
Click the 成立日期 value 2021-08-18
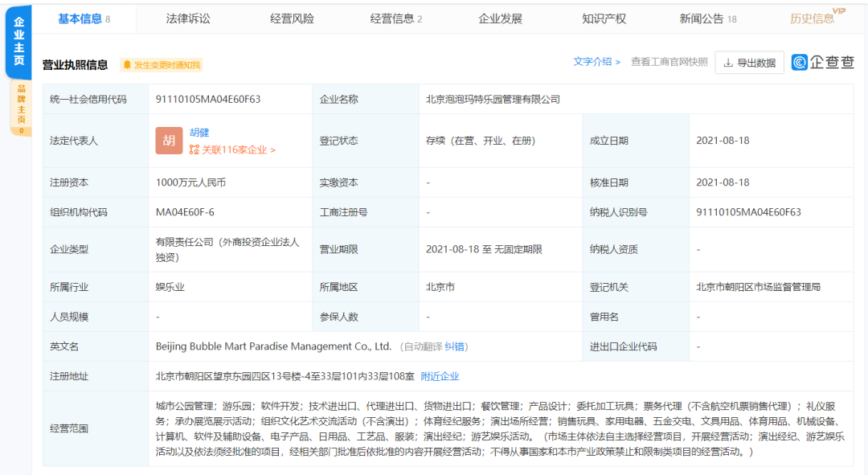pos(723,141)
